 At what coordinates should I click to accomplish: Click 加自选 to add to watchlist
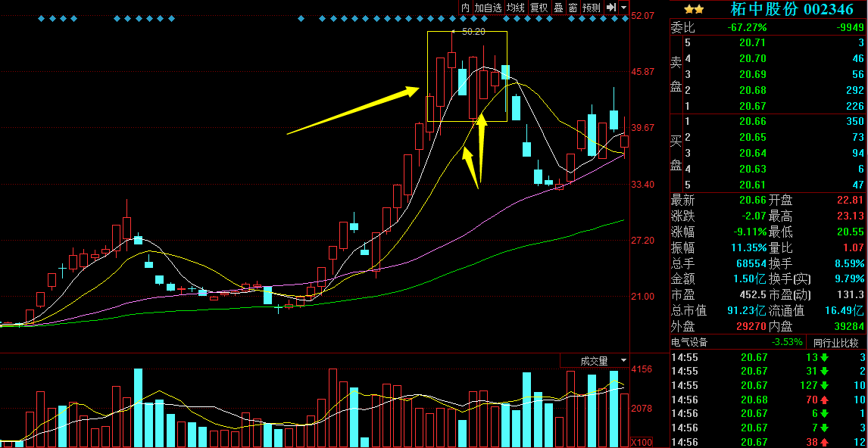coord(489,8)
